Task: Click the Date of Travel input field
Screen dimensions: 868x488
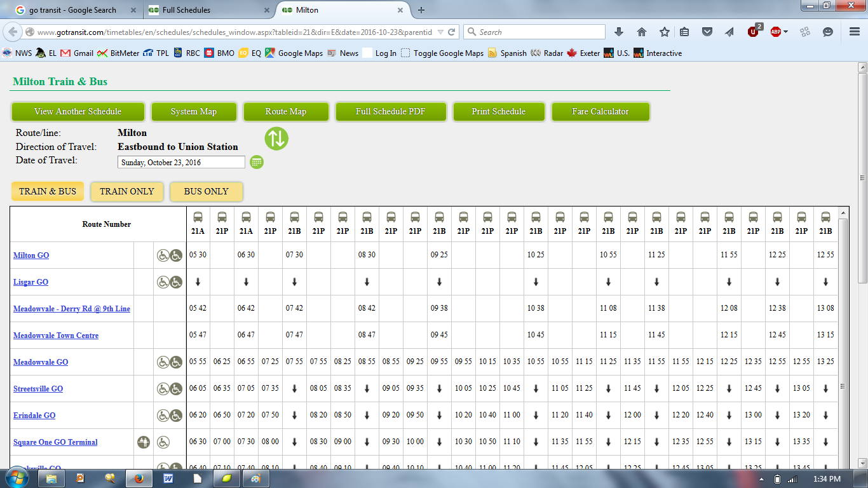Action: [182, 163]
